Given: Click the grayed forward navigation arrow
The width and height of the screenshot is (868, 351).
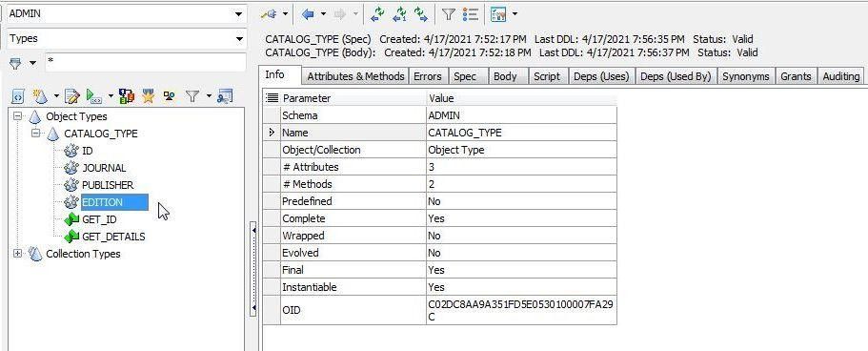Looking at the screenshot, I should click(x=340, y=14).
